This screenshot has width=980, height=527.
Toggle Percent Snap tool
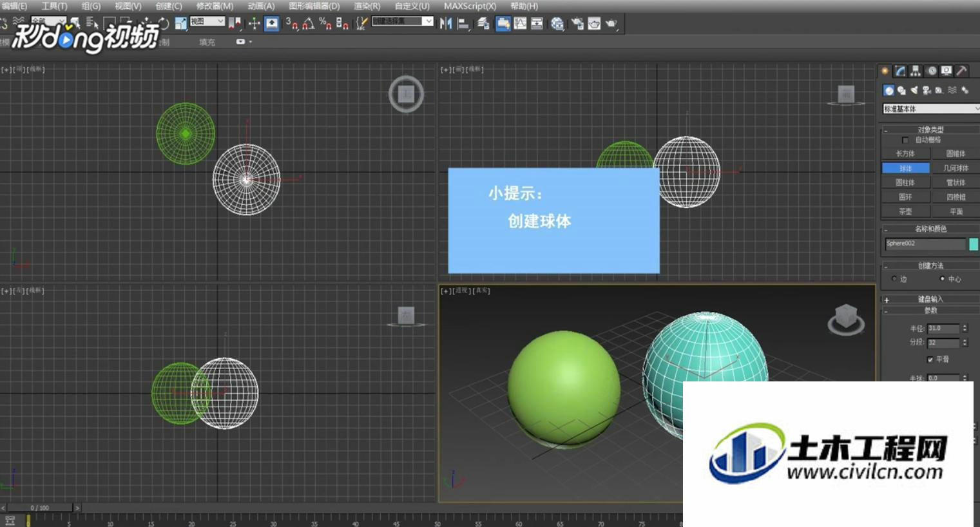pos(325,24)
